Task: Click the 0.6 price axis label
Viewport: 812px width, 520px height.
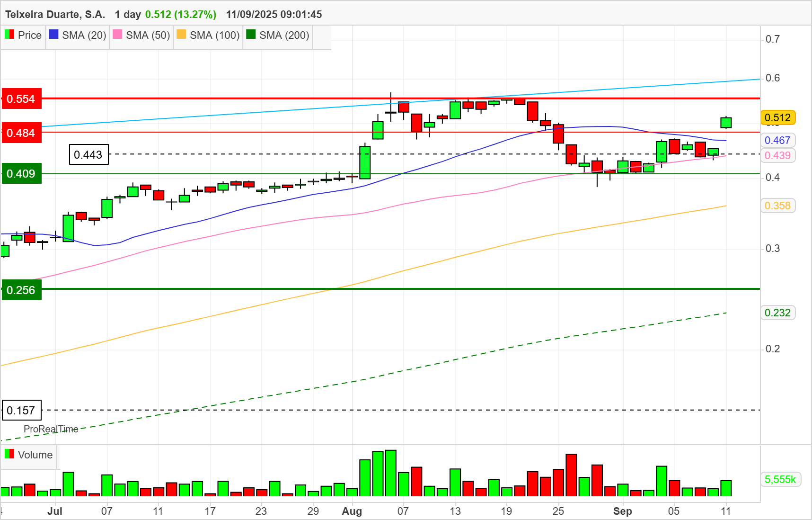Action: coord(773,78)
